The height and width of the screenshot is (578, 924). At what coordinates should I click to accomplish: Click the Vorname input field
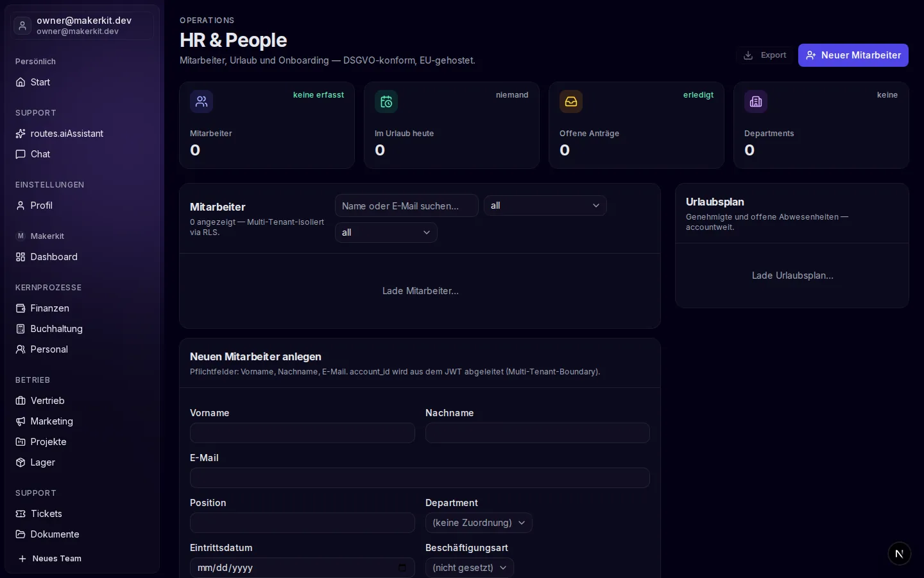pyautogui.click(x=302, y=433)
